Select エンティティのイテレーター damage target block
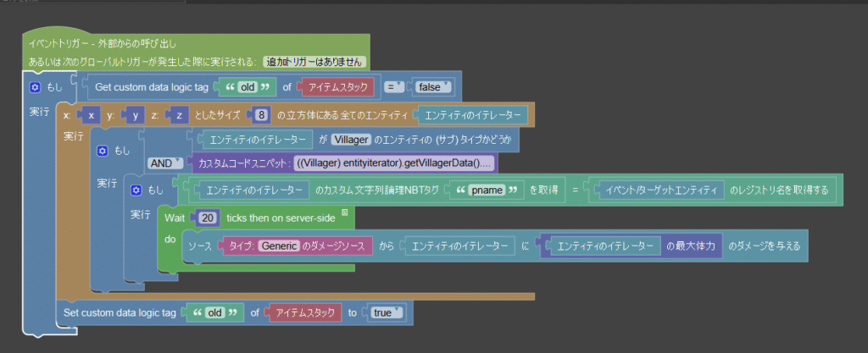The width and height of the screenshot is (868, 353). tap(457, 245)
